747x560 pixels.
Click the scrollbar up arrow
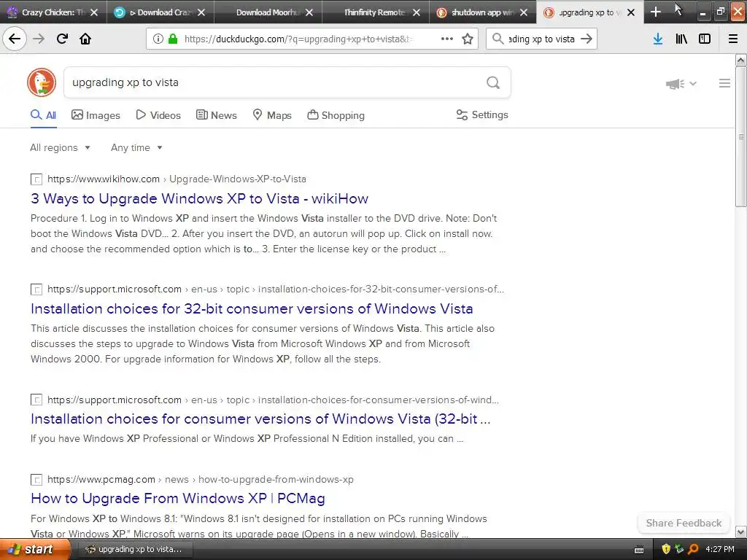pos(740,60)
